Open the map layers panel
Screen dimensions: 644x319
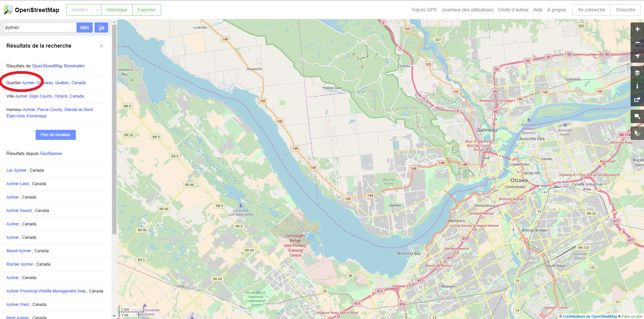(637, 73)
